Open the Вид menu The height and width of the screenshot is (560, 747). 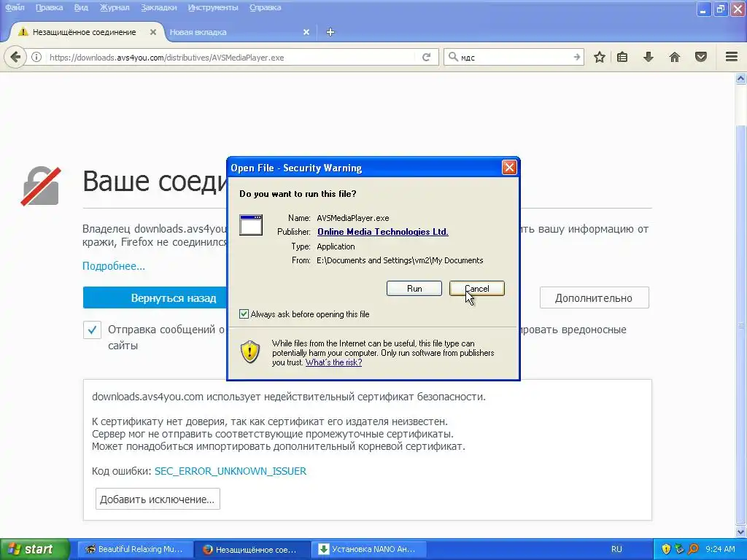point(81,7)
